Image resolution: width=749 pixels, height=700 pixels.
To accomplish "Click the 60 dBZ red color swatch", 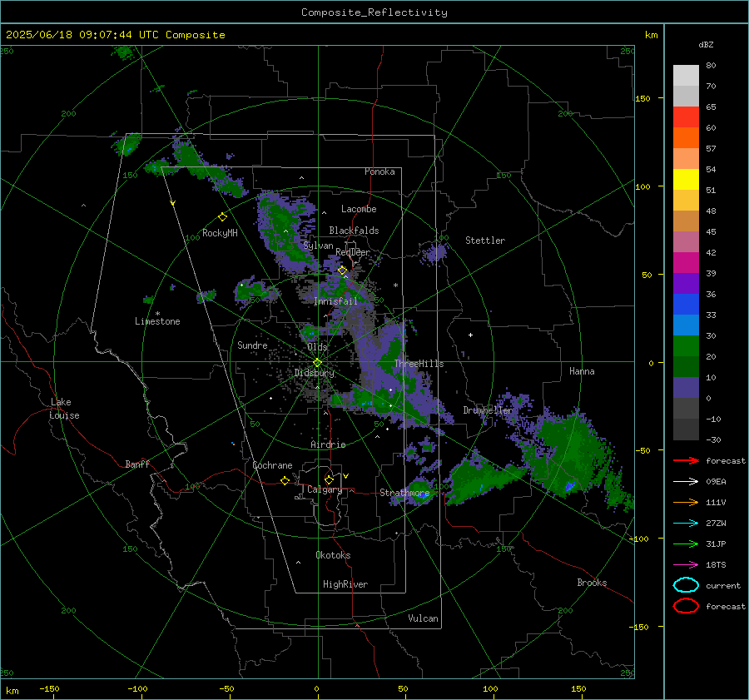I will (x=686, y=117).
